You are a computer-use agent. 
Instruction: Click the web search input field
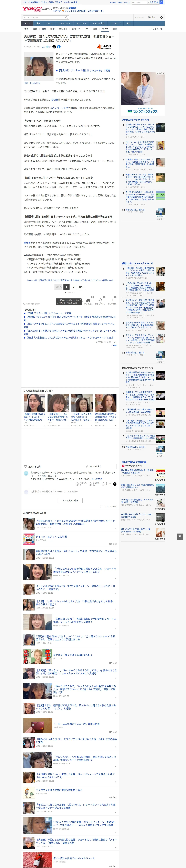139,2
